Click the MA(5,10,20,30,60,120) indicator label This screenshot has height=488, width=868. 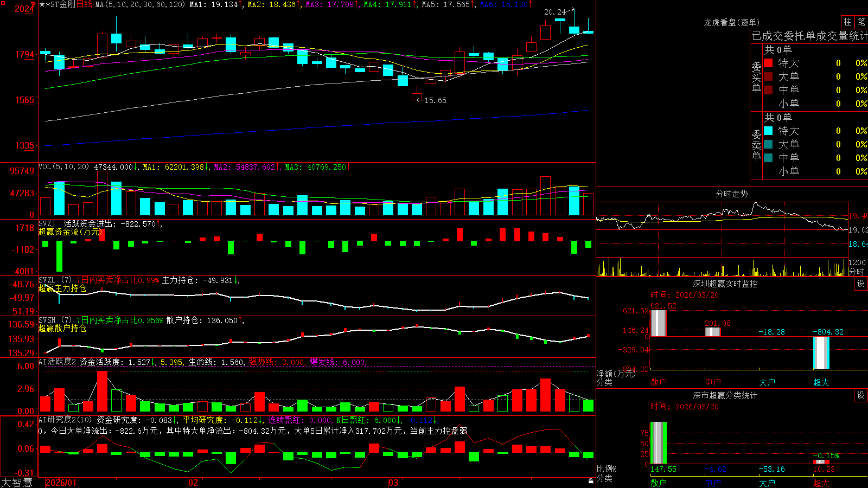coord(139,4)
